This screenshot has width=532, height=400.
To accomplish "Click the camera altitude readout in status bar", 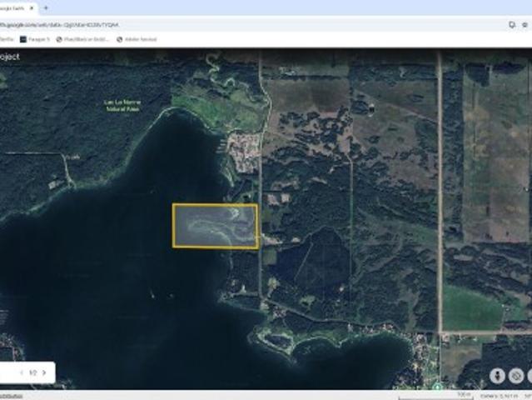I will click(499, 396).
